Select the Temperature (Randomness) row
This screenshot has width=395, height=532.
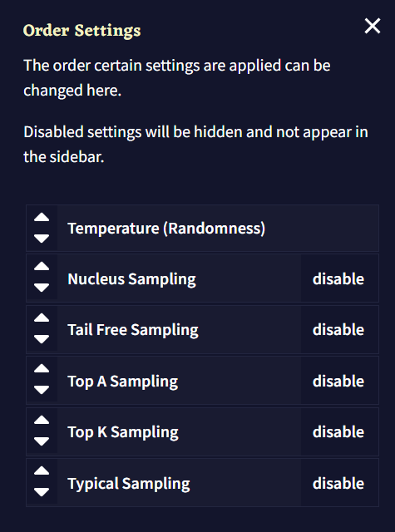(202, 228)
